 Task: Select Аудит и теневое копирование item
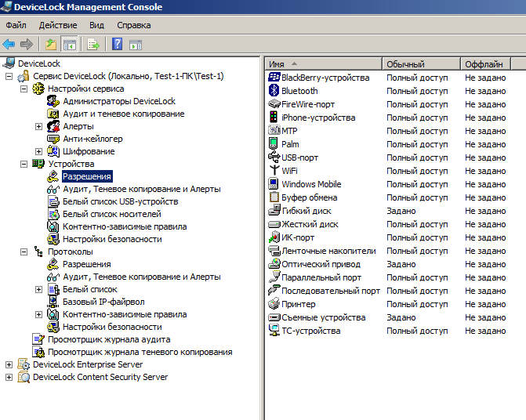coord(123,114)
